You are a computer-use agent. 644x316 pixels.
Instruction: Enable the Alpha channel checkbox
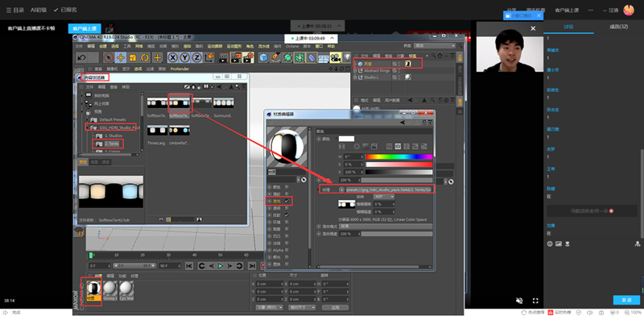point(287,250)
